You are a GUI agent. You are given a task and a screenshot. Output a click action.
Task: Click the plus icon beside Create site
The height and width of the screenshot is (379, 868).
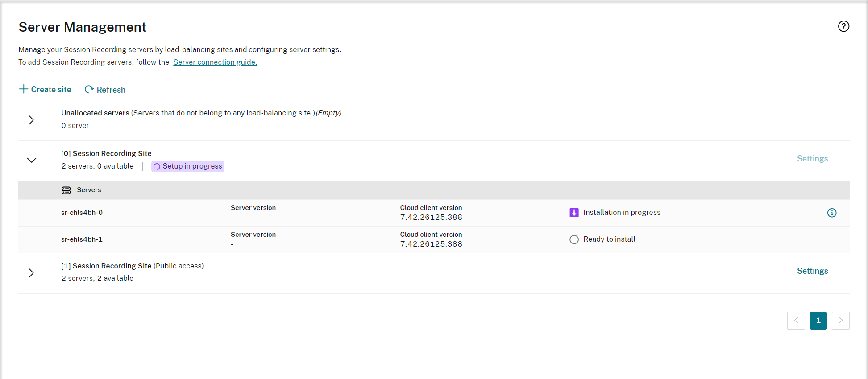click(x=24, y=89)
